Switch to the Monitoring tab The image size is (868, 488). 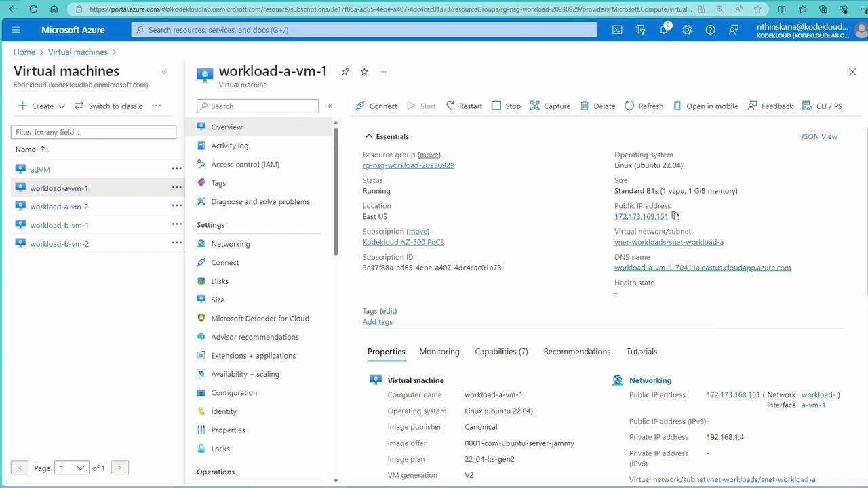439,352
